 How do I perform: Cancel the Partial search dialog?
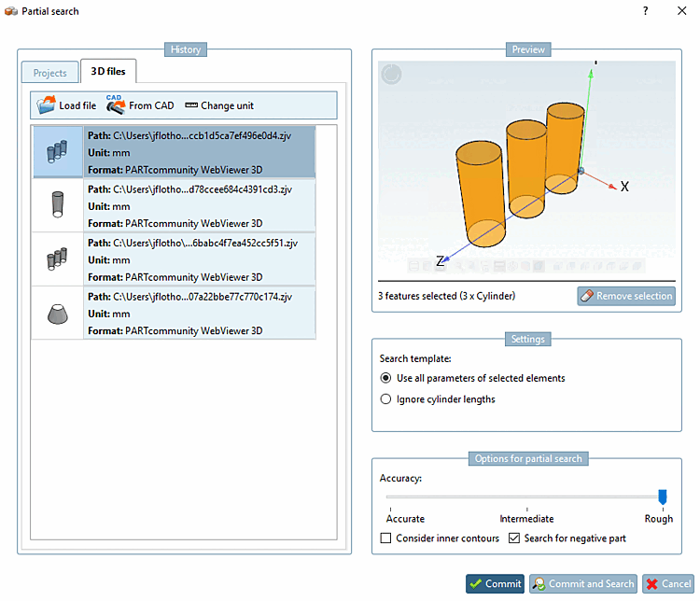pyautogui.click(x=668, y=583)
